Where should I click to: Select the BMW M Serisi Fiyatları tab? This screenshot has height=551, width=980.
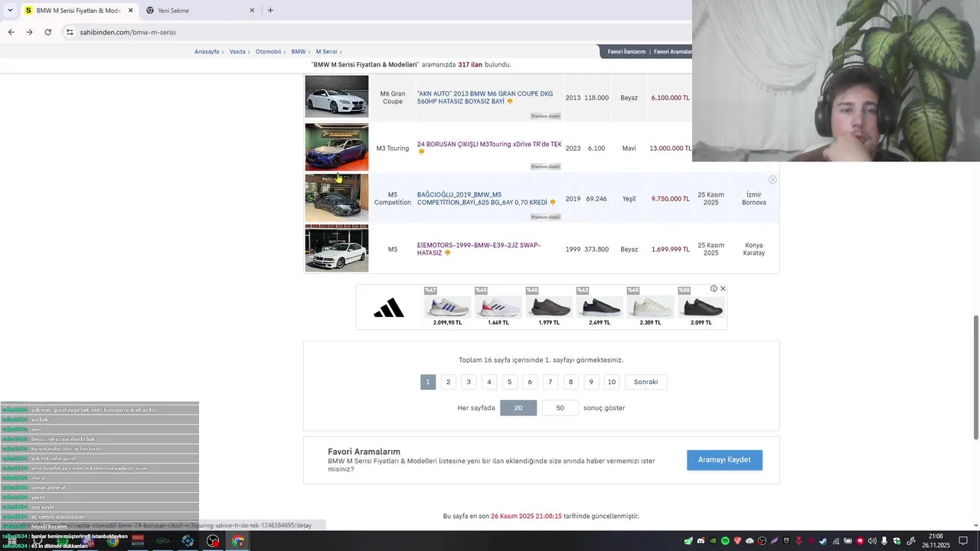click(78, 10)
